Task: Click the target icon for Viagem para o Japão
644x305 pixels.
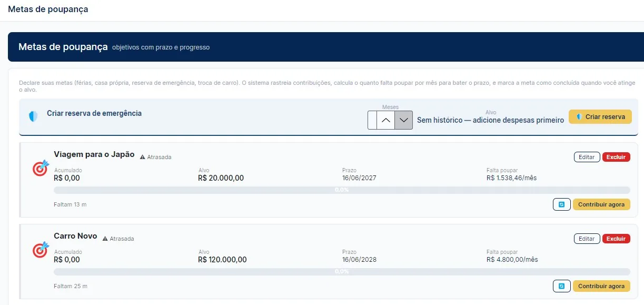Action: (x=41, y=168)
